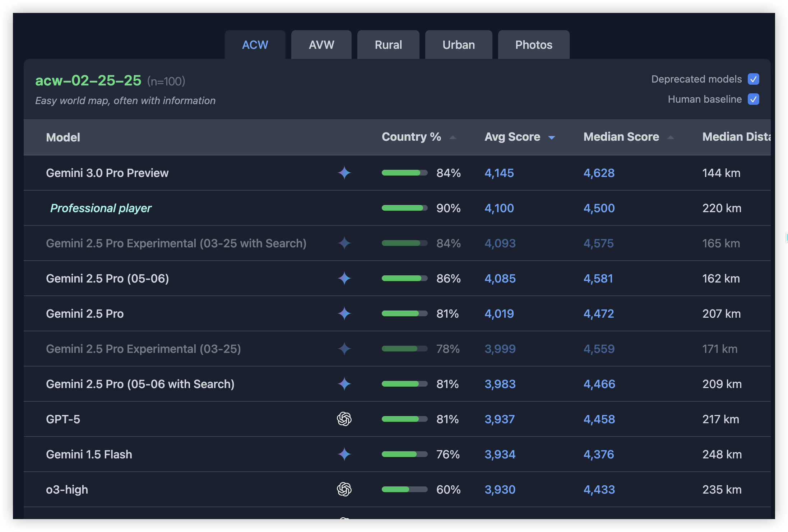The image size is (788, 532).
Task: Click the OpenAI logo next to GPT-5
Action: (344, 419)
